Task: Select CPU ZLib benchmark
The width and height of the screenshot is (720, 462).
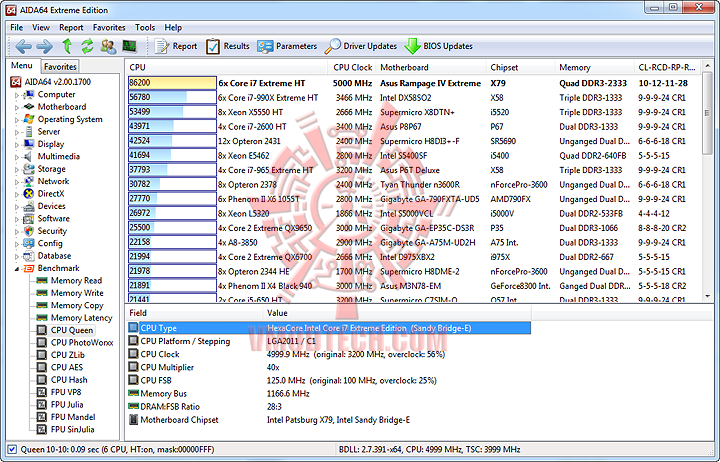Action: coord(68,355)
